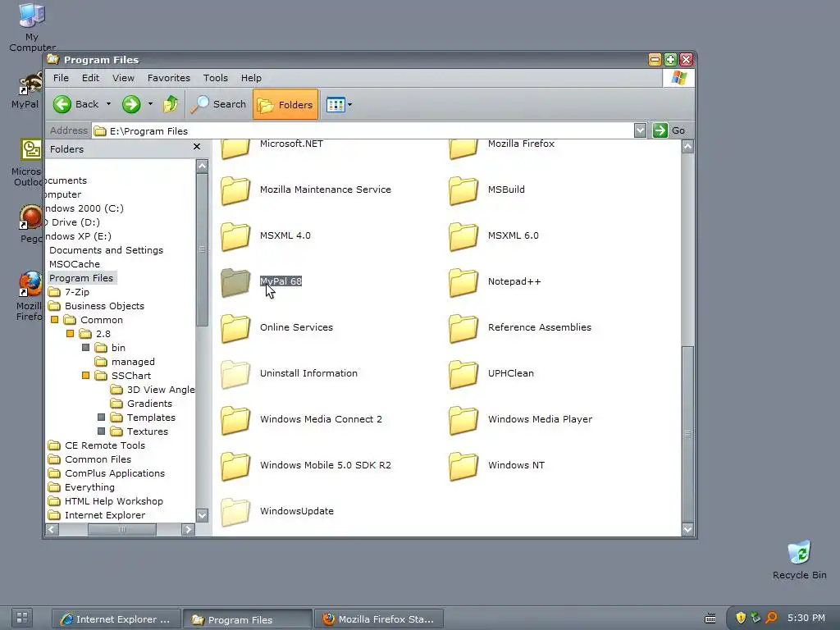Select the UPHClean folder
Viewport: 840px width, 630px height.
(x=491, y=374)
